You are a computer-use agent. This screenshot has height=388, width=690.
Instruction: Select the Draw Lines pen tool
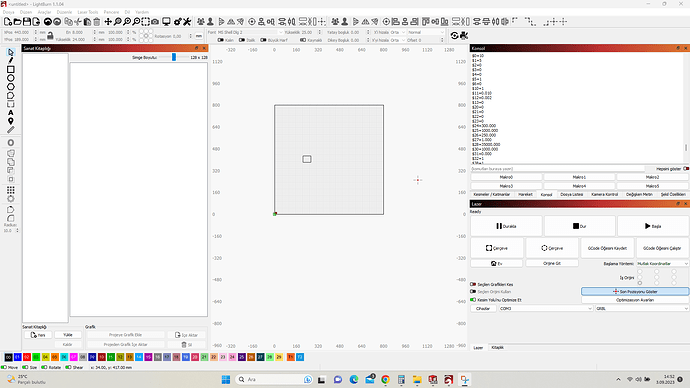click(11, 60)
